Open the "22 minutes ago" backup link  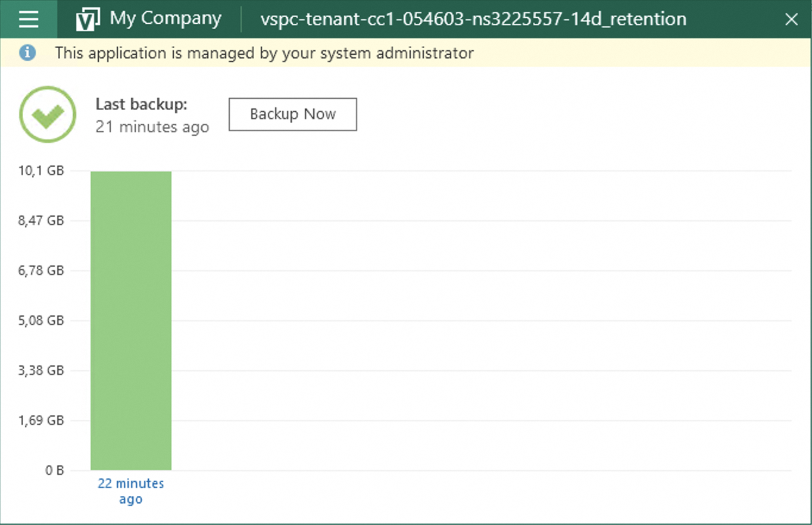[x=130, y=491]
